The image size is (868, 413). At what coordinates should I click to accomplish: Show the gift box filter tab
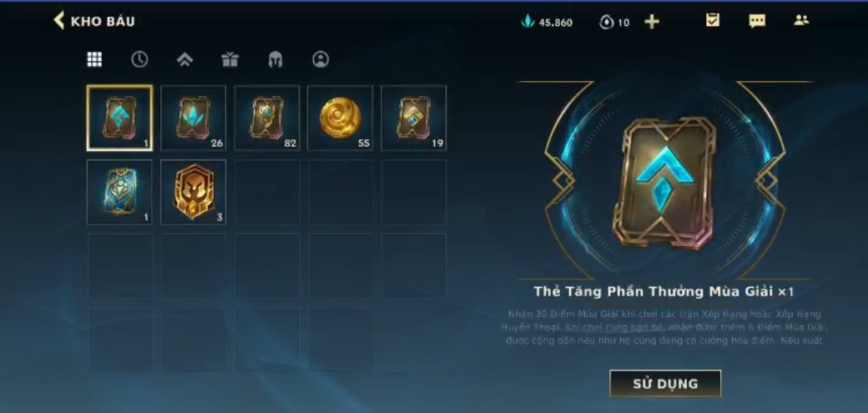click(x=230, y=59)
